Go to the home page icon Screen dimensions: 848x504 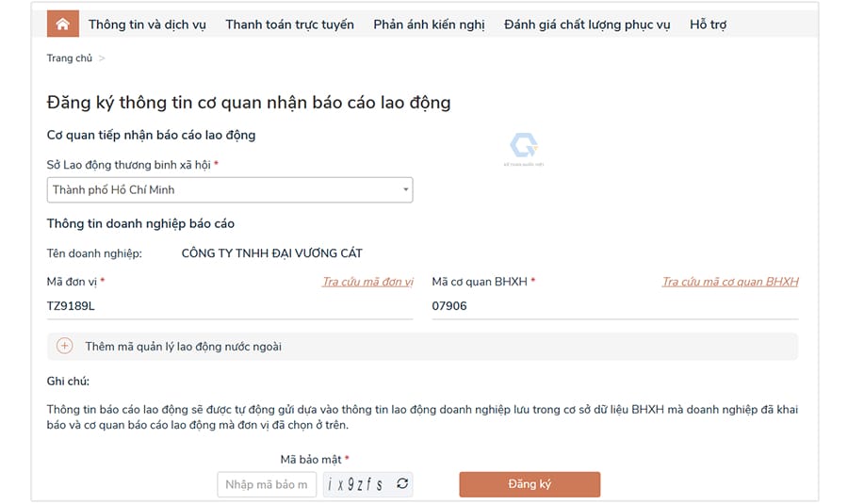click(x=63, y=24)
